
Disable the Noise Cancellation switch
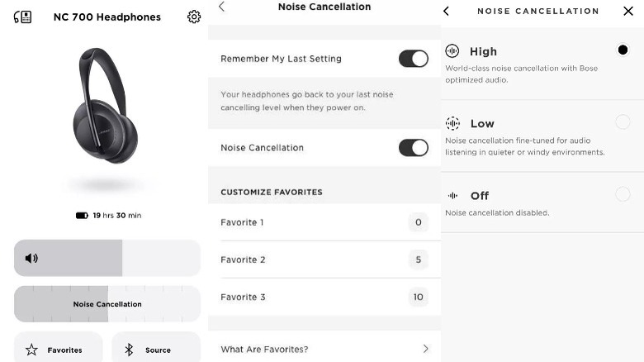tap(413, 148)
